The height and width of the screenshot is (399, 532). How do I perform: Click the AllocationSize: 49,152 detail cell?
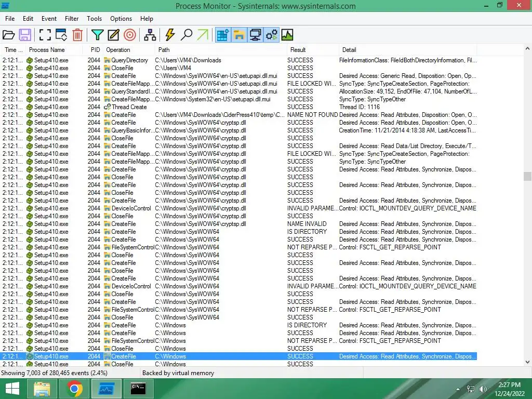tap(408, 91)
